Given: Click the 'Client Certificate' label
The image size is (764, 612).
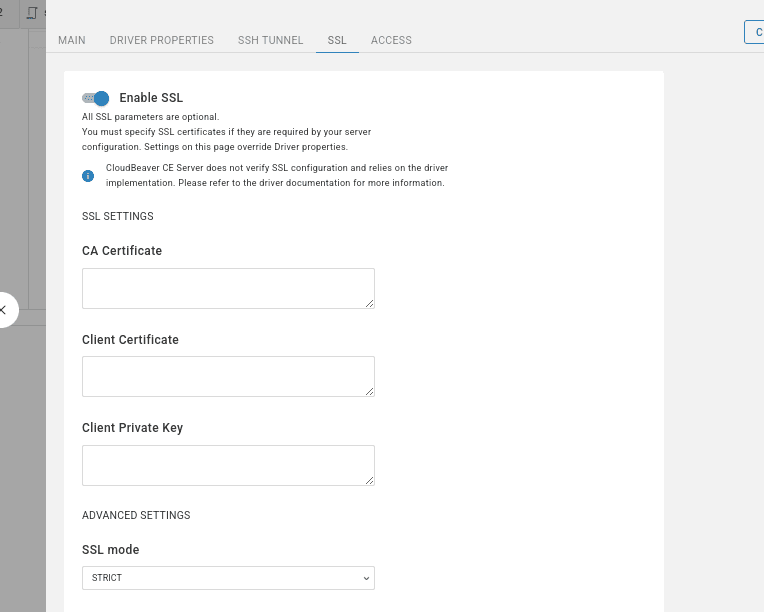Looking at the screenshot, I should tap(130, 340).
